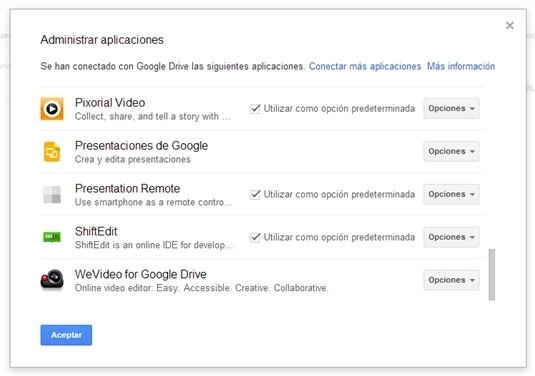The image size is (535, 376).
Task: Click the Administrar aplicaciones heading
Action: [102, 40]
